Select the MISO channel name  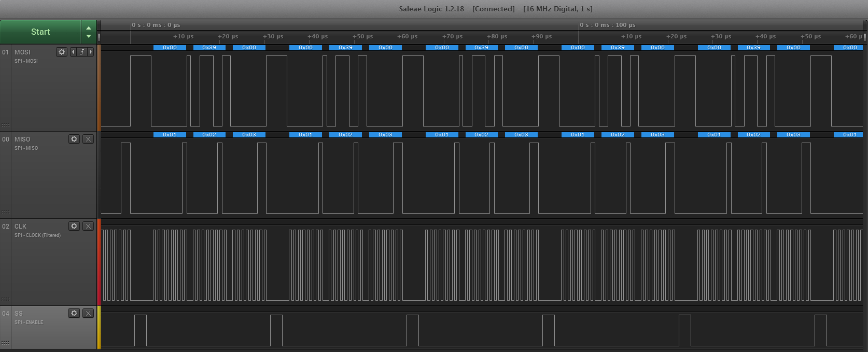(22, 139)
